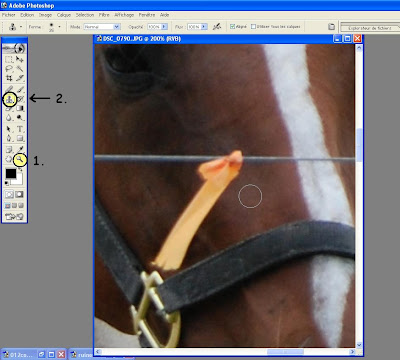This screenshot has height=360, width=400.
Task: Select the Magic Wand tool
Action: click(20, 69)
